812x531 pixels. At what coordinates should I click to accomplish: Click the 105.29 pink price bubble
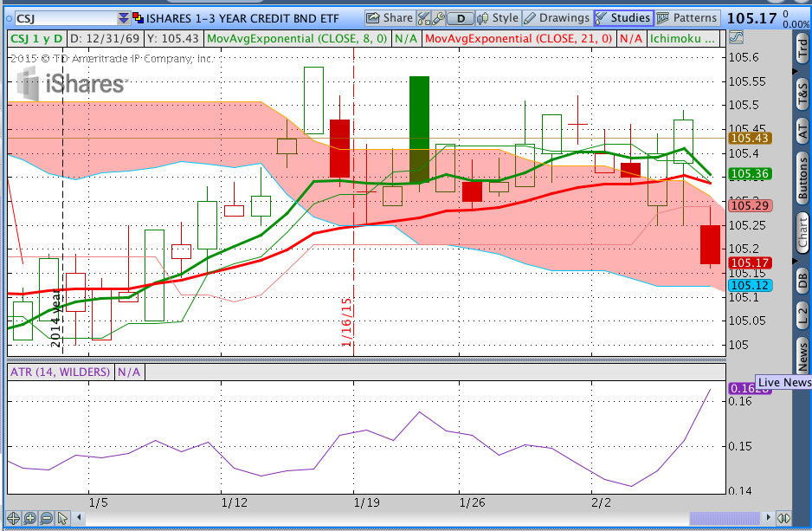point(750,205)
